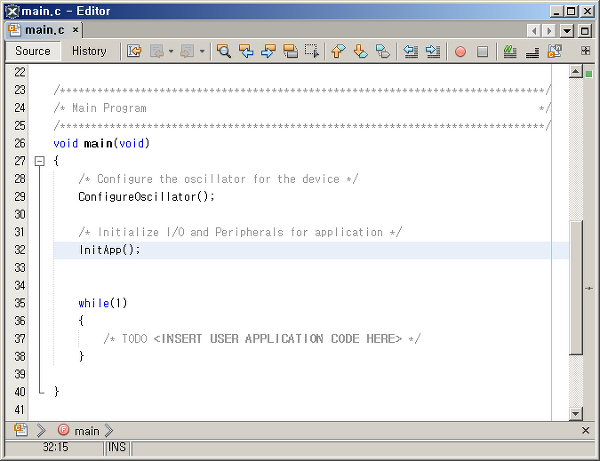600x461 pixels.
Task: Comment out the selected lines
Action: point(510,51)
